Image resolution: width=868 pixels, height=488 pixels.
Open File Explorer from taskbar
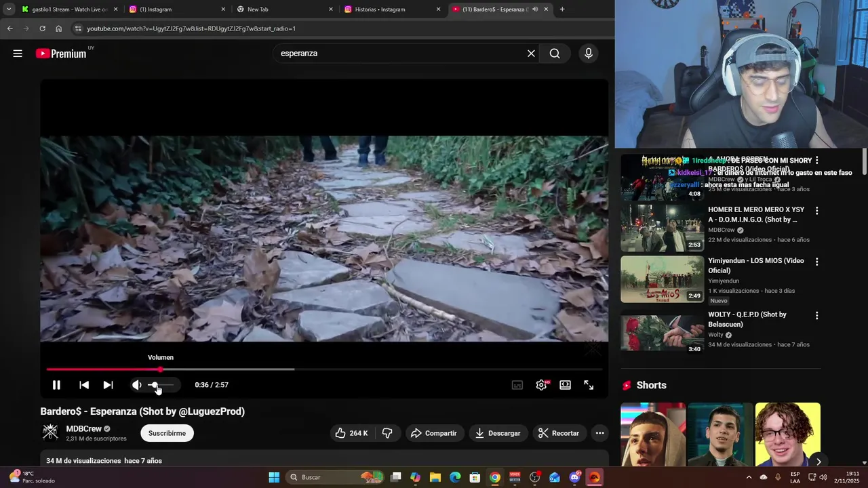pyautogui.click(x=435, y=477)
